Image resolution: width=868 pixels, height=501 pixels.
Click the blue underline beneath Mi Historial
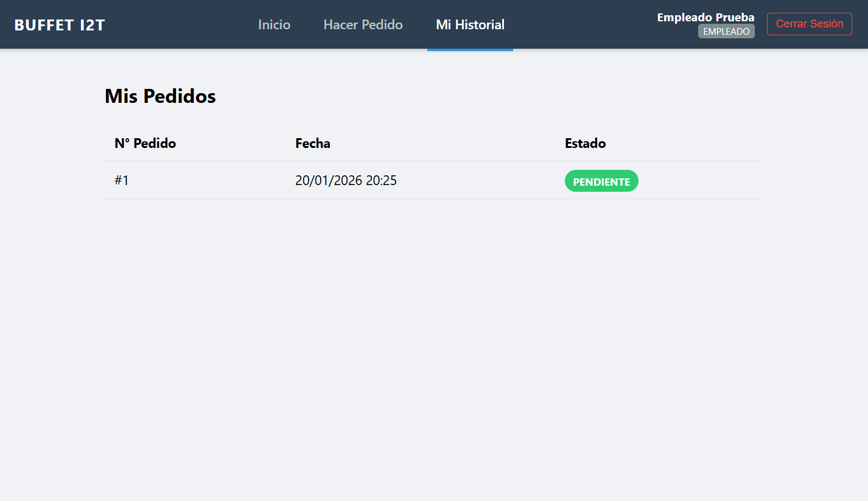(x=470, y=49)
